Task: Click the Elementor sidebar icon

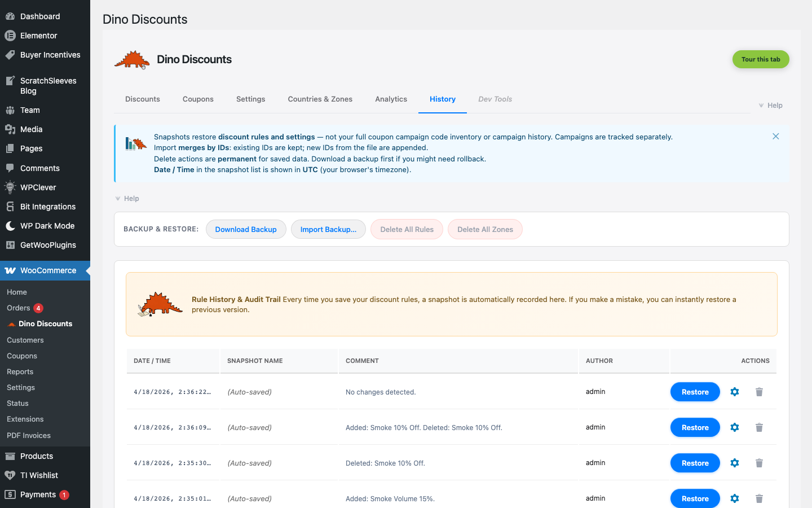Action: tap(10, 36)
